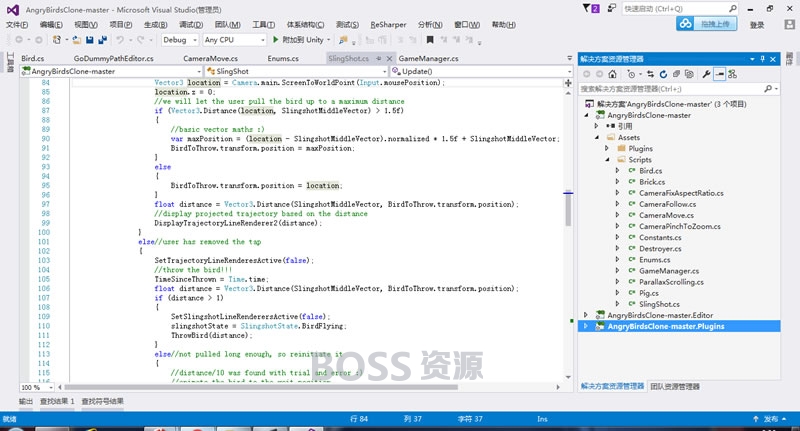
Task: Close the SlingShot.cs tab
Action: 389,59
